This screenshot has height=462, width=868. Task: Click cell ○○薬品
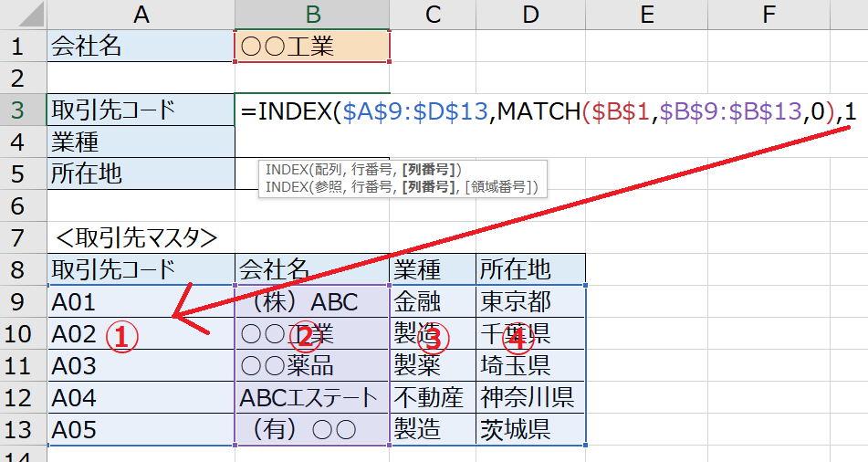pyautogui.click(x=312, y=365)
